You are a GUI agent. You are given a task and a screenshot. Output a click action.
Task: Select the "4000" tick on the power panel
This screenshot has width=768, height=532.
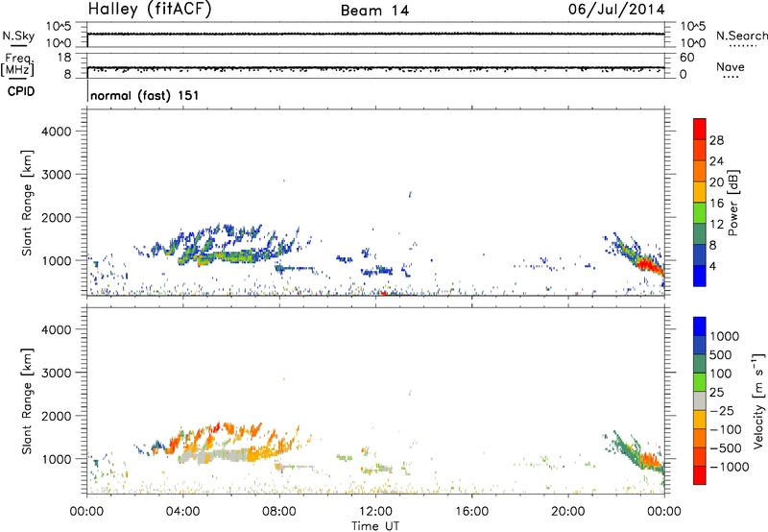coord(56,132)
